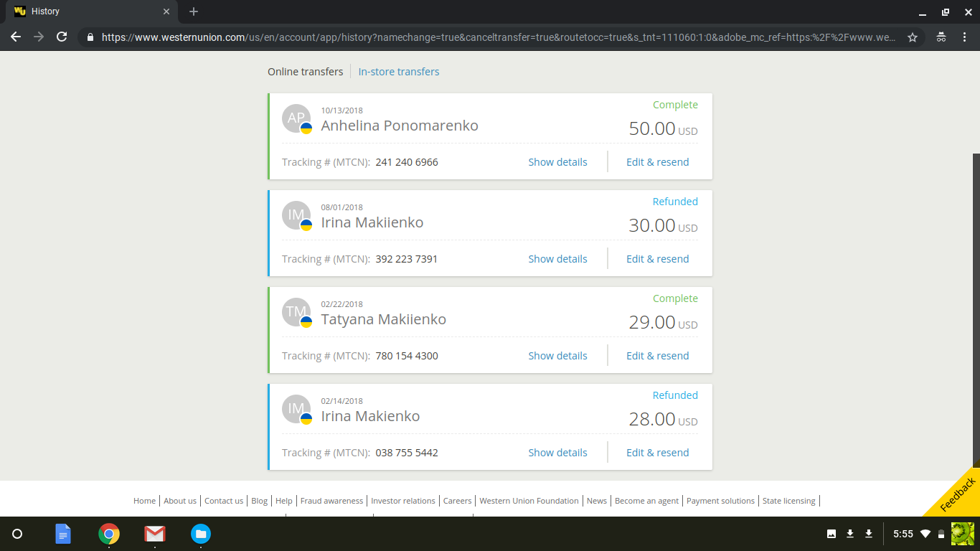The height and width of the screenshot is (551, 980).
Task: Show details for Tatyana Makiienko transfer
Action: tap(557, 356)
